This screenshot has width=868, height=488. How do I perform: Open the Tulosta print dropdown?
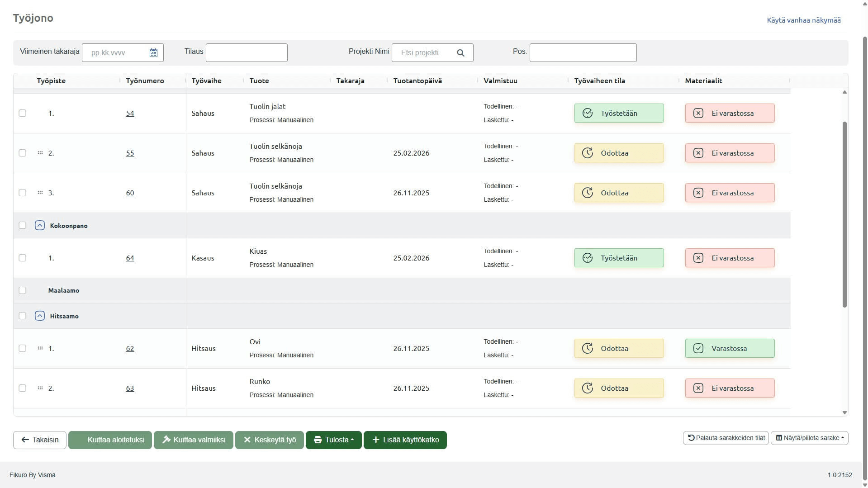tap(333, 440)
